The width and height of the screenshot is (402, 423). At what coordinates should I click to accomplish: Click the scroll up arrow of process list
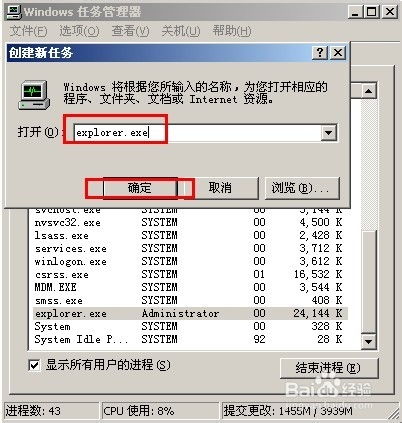point(368,91)
